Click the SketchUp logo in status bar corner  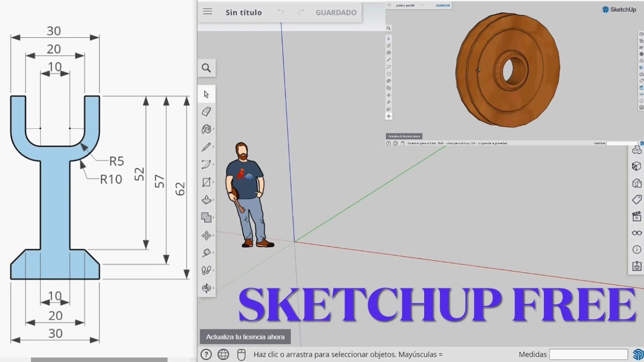638,354
